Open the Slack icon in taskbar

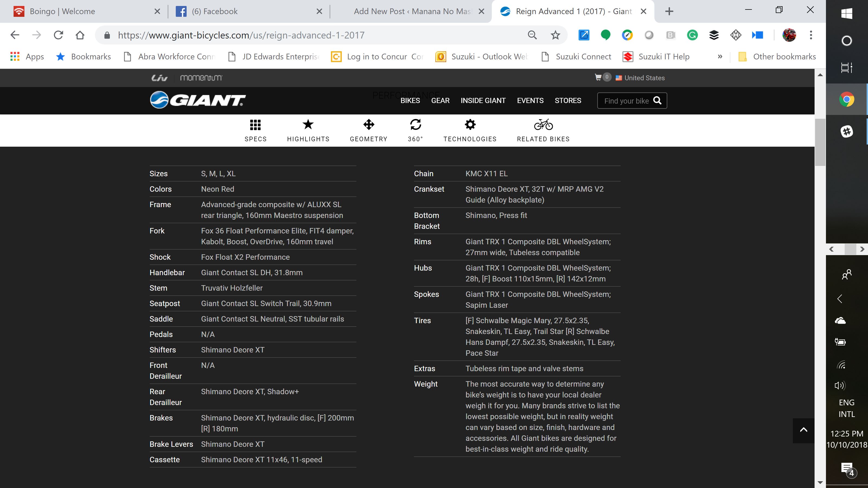[846, 131]
